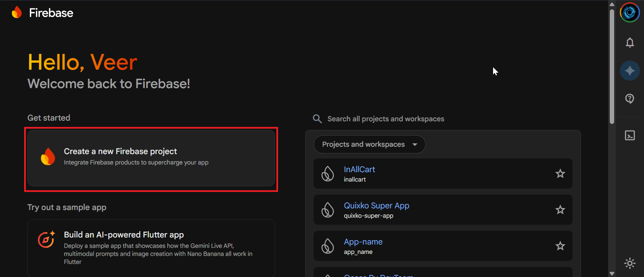Click the search magnifier icon
Screen dimensions: 644x277
point(317,119)
